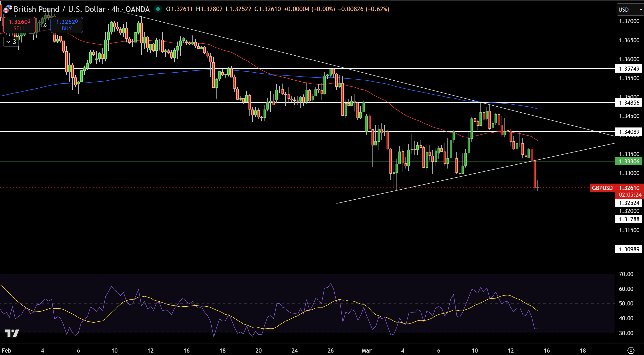
Task: Click the green market status dot
Action: [158, 9]
